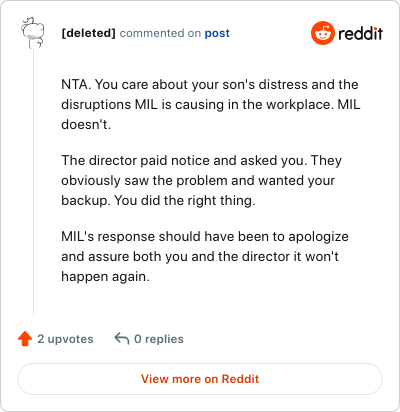The height and width of the screenshot is (412, 400).
Task: Click the View more on Reddit button
Action: point(200,379)
